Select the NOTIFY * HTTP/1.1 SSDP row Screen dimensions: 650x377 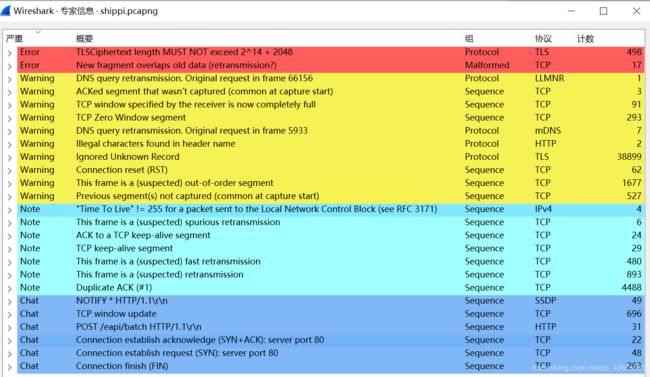point(330,301)
